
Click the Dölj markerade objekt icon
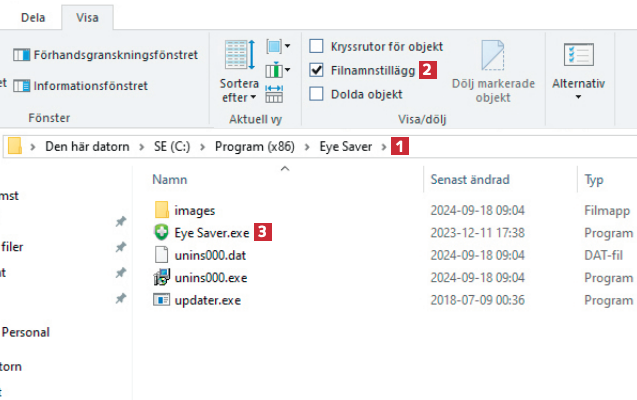click(491, 57)
